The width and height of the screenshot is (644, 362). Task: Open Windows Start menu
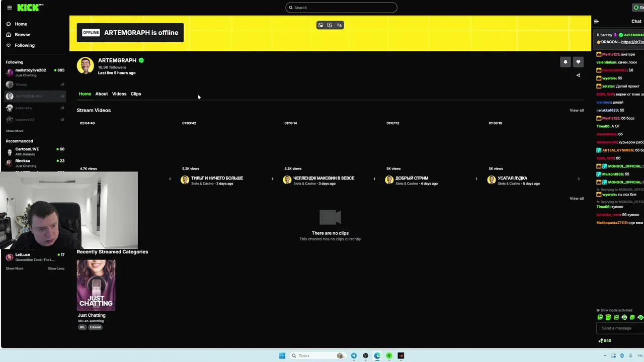click(x=282, y=356)
